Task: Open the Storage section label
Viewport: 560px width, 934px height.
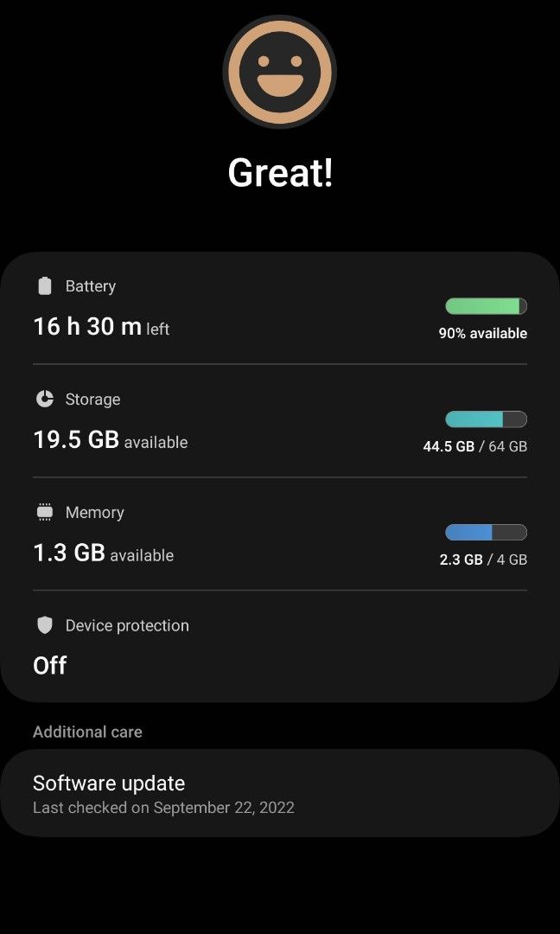Action: 92,400
